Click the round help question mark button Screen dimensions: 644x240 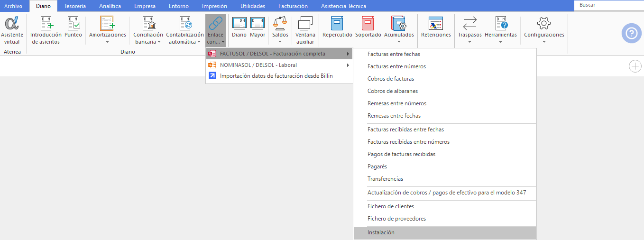point(631,34)
